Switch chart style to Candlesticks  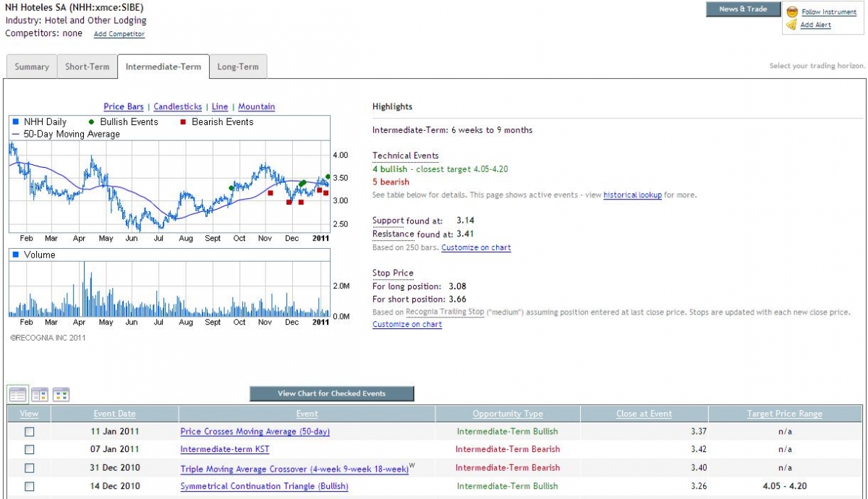pyautogui.click(x=177, y=106)
